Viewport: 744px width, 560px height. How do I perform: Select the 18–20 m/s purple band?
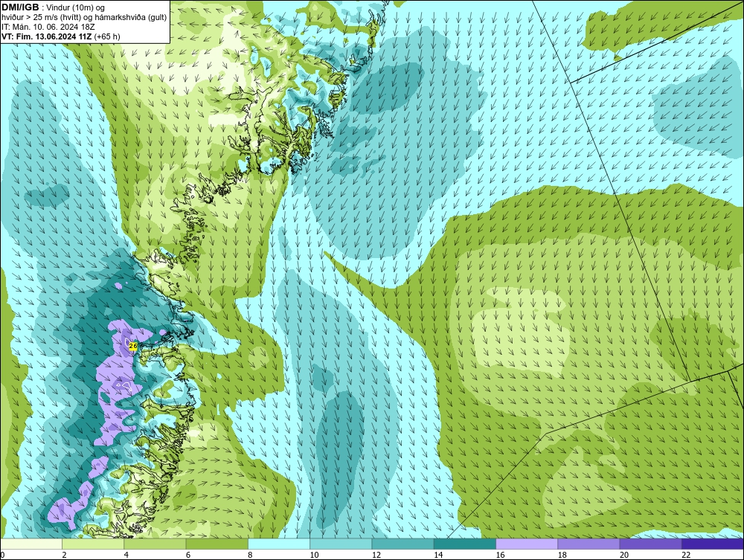589,544
